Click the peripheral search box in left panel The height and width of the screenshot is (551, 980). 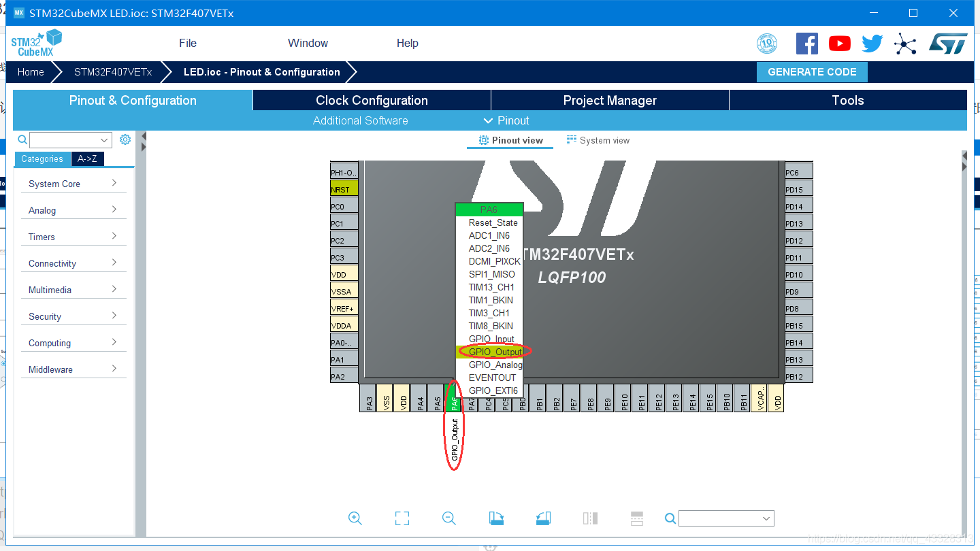coord(70,140)
